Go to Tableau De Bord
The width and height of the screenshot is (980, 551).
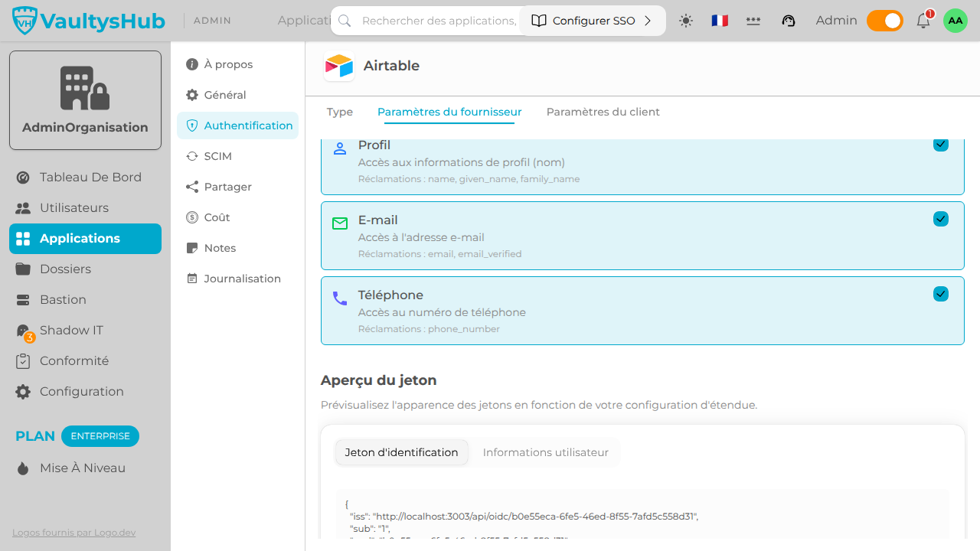[85, 178]
